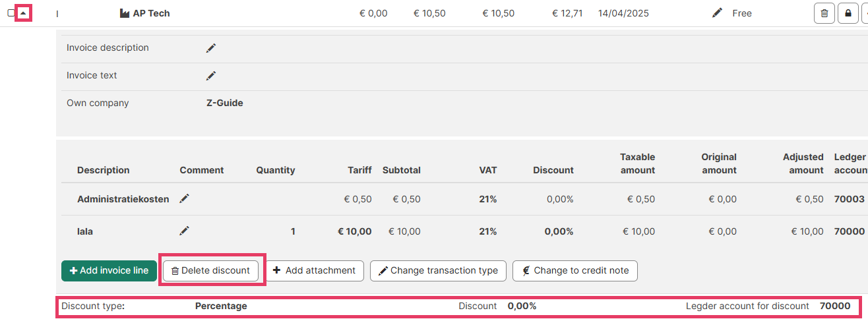The height and width of the screenshot is (321, 868).
Task: Click Add attachment button
Action: (x=314, y=271)
